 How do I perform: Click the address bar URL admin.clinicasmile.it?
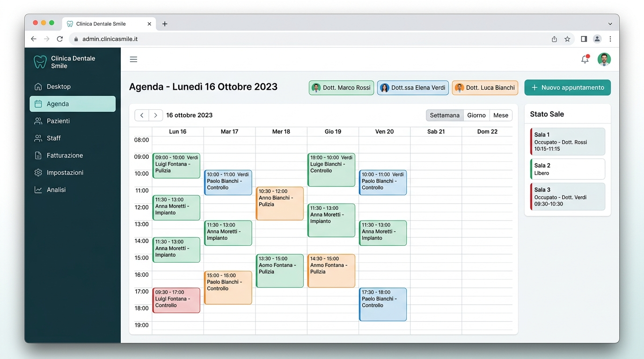click(110, 39)
